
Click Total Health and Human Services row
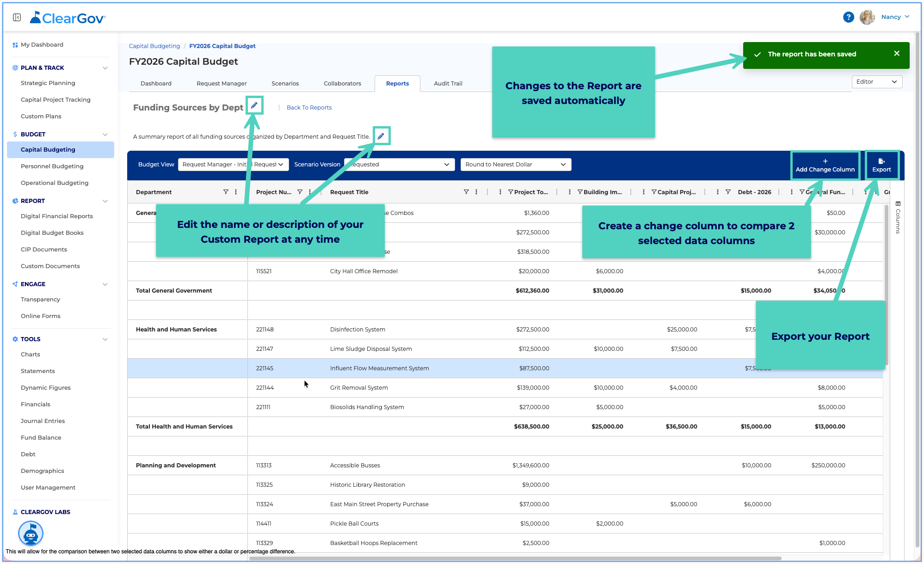coord(505,427)
